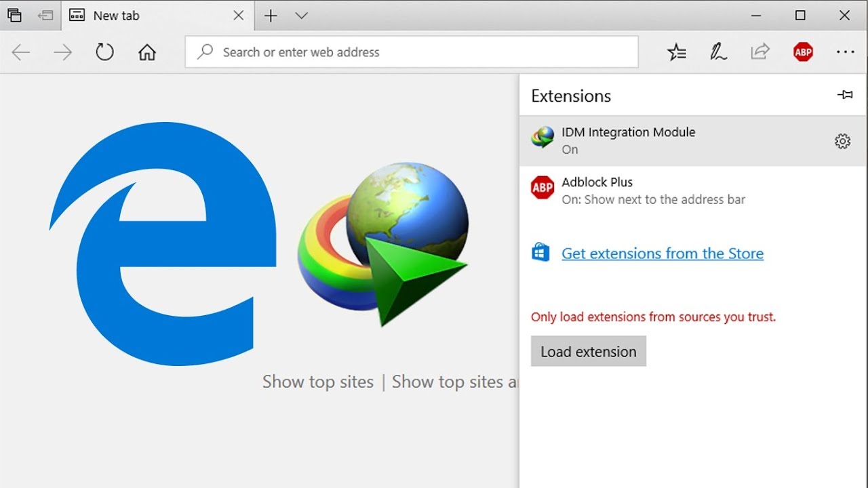Make a web note with pen icon
868x488 pixels.
(x=718, y=52)
